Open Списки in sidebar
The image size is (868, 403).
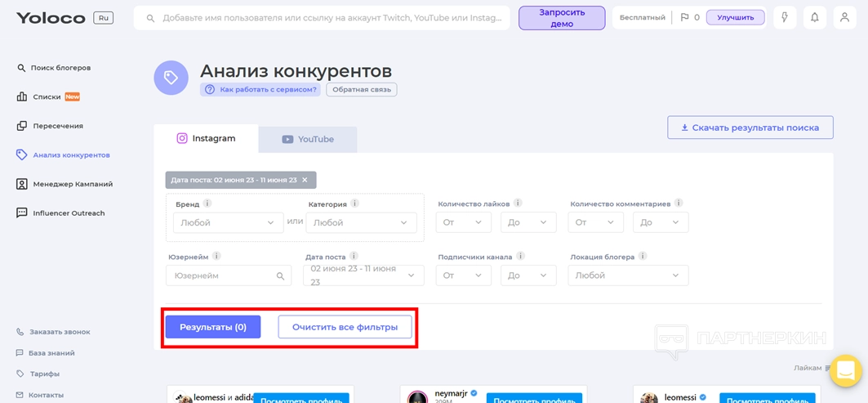48,97
